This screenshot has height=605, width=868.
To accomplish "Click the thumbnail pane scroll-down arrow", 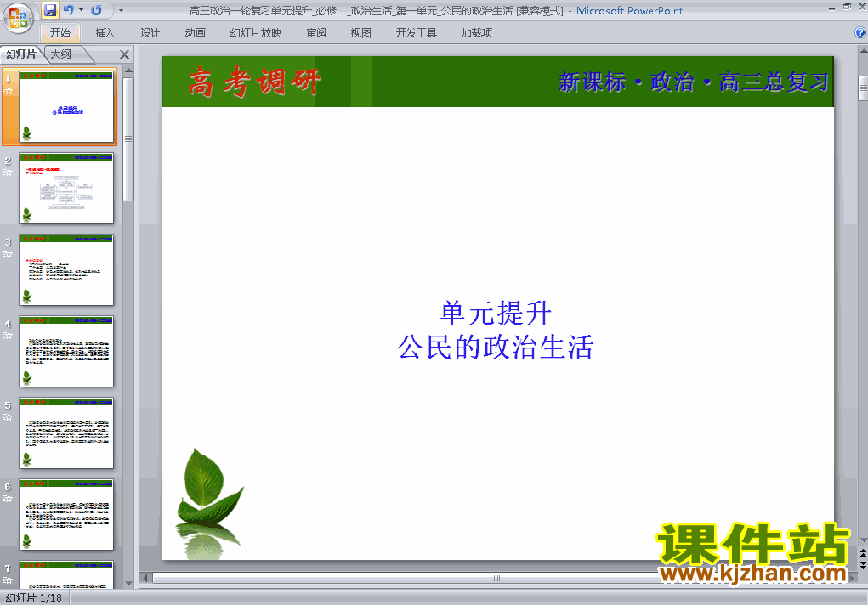I will click(128, 584).
